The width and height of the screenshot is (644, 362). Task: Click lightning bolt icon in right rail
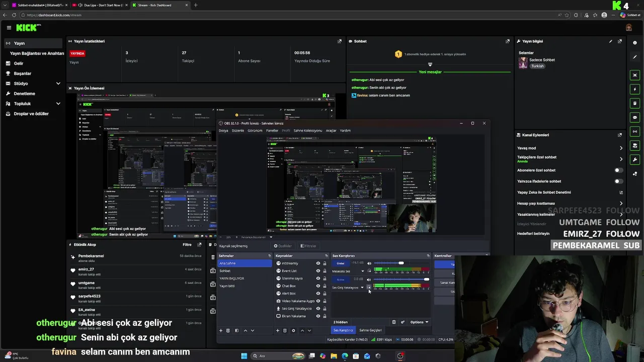[635, 89]
